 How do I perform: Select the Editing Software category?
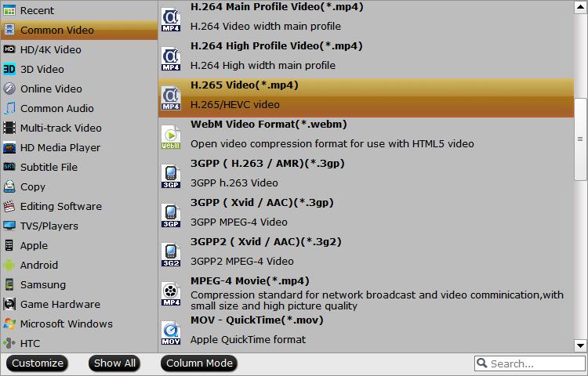[x=60, y=206]
